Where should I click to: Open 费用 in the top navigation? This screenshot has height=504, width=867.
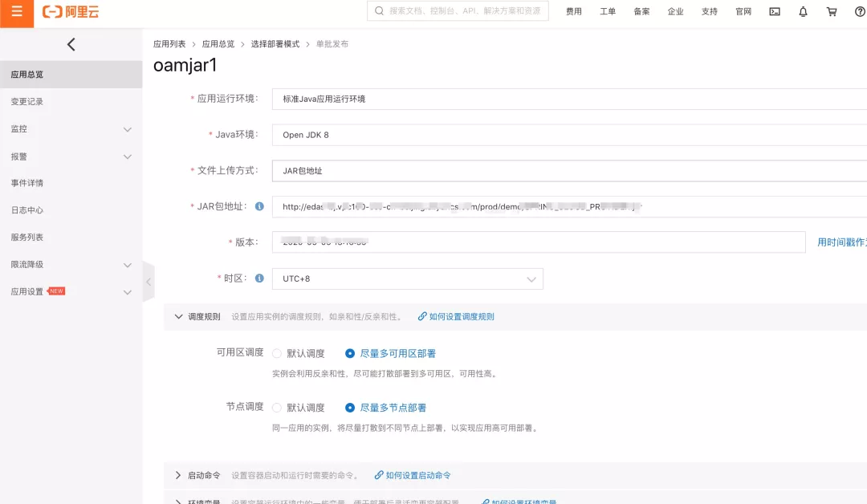coord(573,11)
